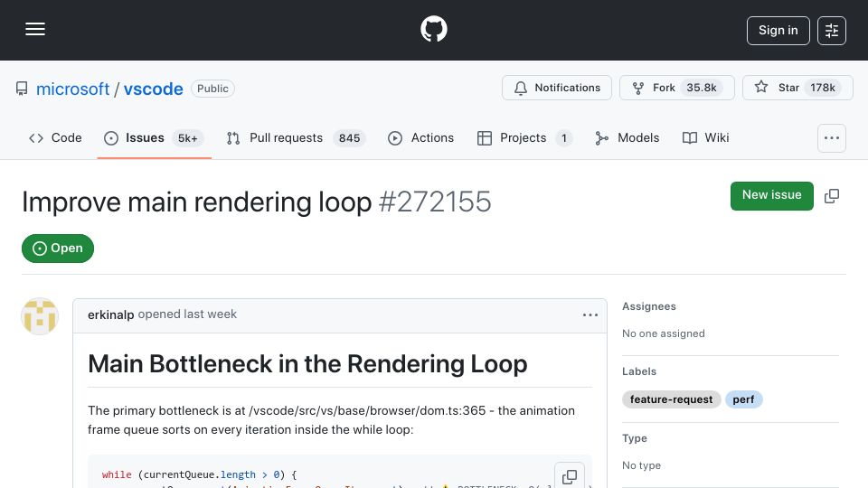Go to GitHub homepage via Octocat logo

433,29
